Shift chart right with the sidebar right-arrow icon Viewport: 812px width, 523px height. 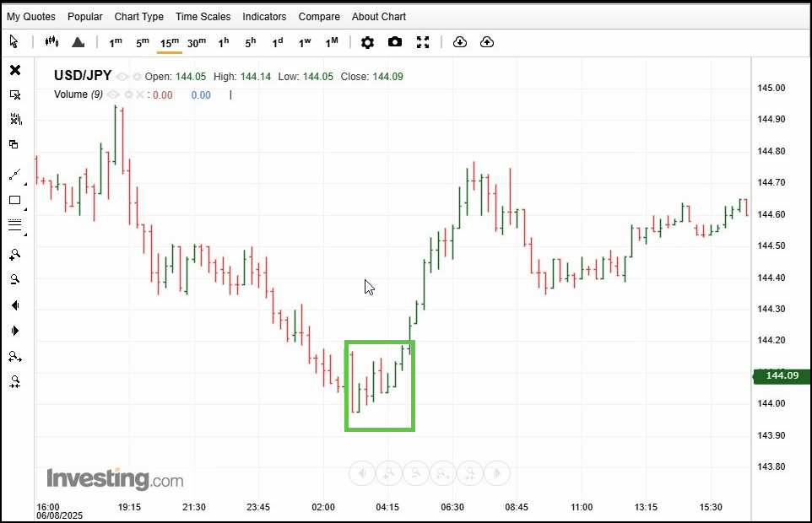pos(15,331)
